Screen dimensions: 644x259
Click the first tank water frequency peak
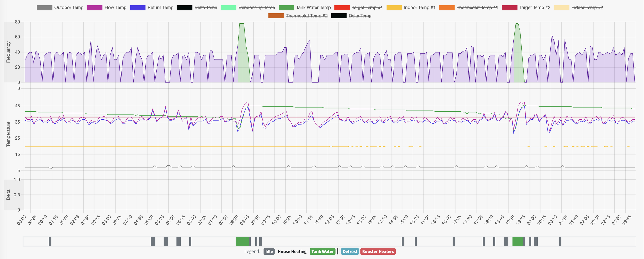pyautogui.click(x=242, y=24)
